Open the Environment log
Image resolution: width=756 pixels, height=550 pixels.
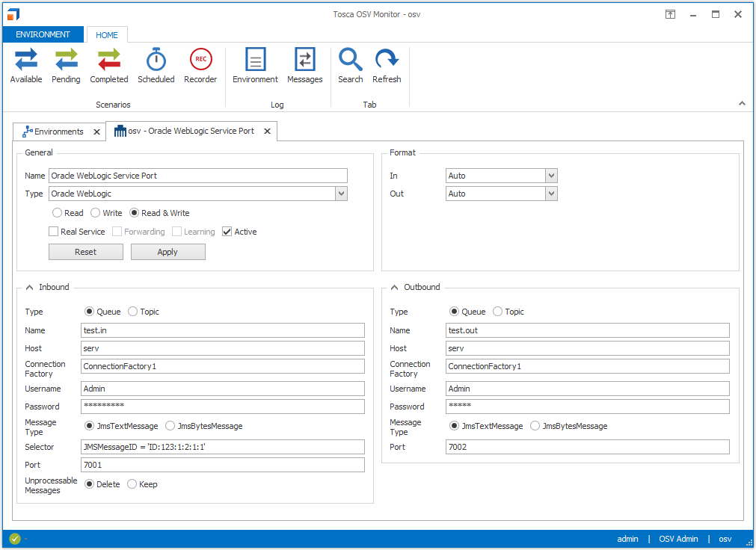[x=255, y=66]
